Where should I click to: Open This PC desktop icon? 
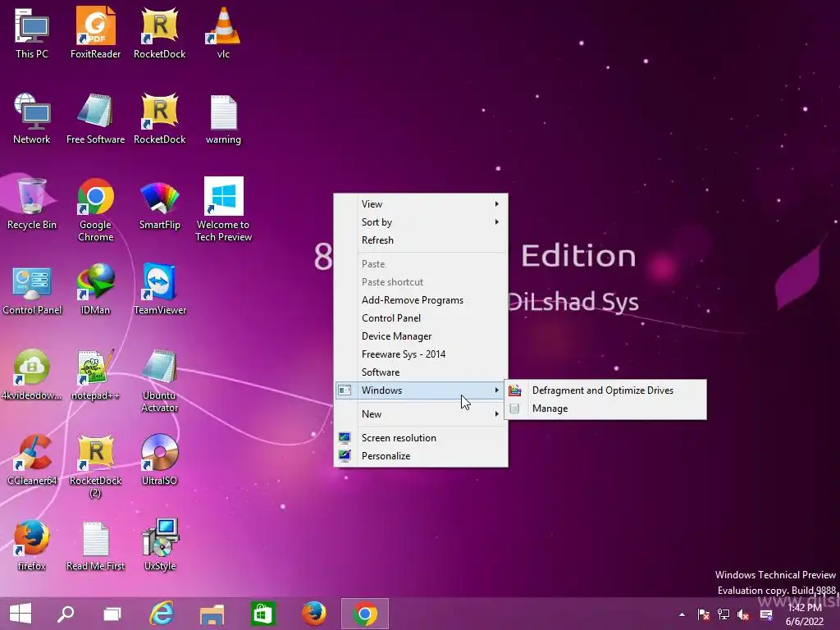point(32,32)
